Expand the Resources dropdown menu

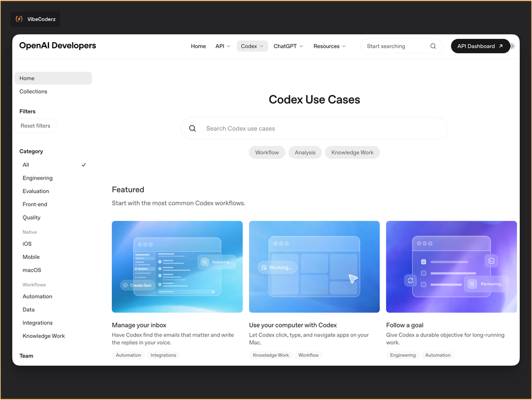click(x=329, y=46)
